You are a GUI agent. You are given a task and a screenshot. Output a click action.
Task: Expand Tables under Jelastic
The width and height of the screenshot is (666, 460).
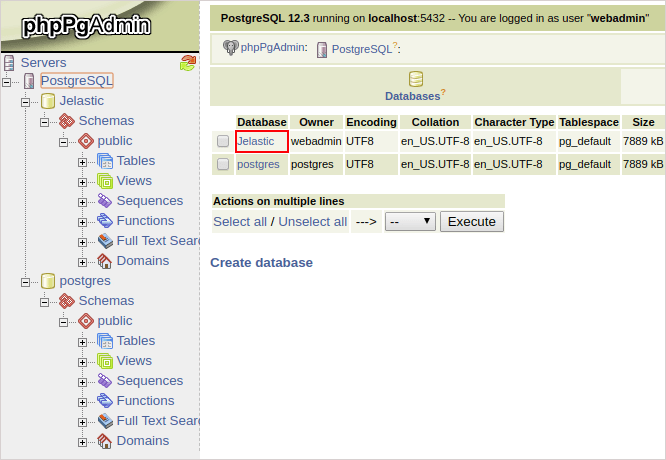pos(82,162)
